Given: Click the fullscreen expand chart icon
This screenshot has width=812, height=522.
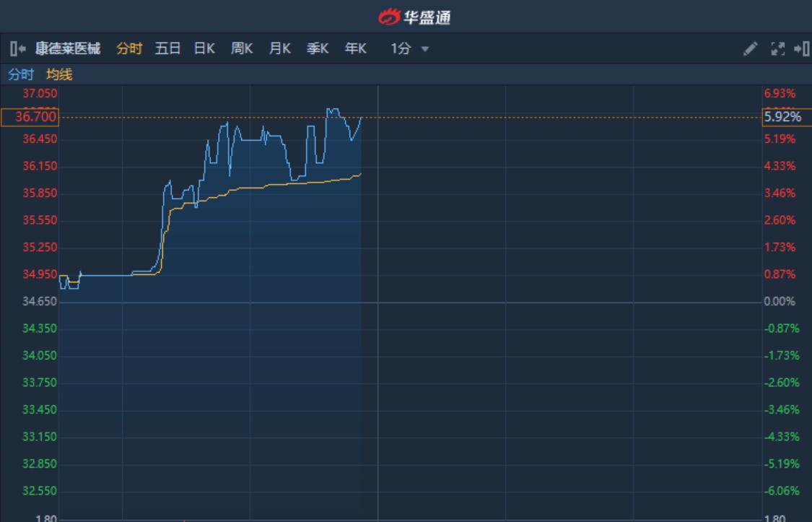Looking at the screenshot, I should tap(777, 49).
